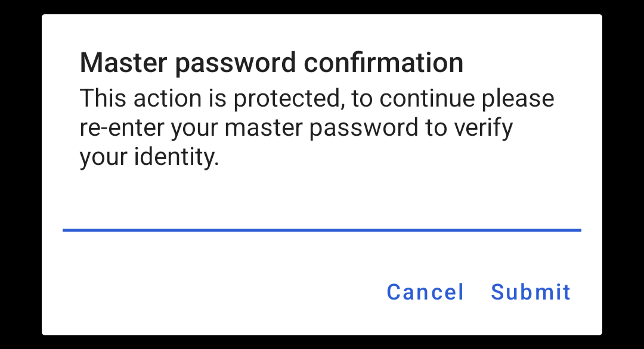Cancel the master password confirmation
The image size is (644, 349).
click(425, 292)
